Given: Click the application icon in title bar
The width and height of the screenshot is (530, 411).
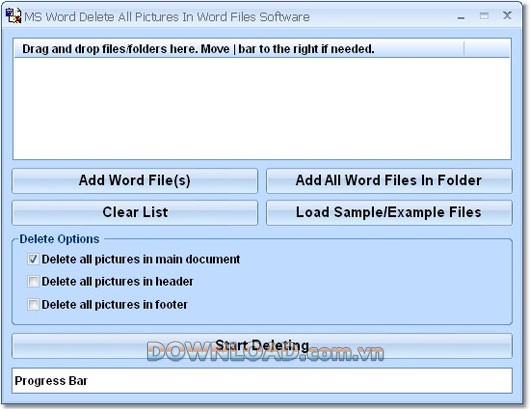Looking at the screenshot, I should click(14, 16).
